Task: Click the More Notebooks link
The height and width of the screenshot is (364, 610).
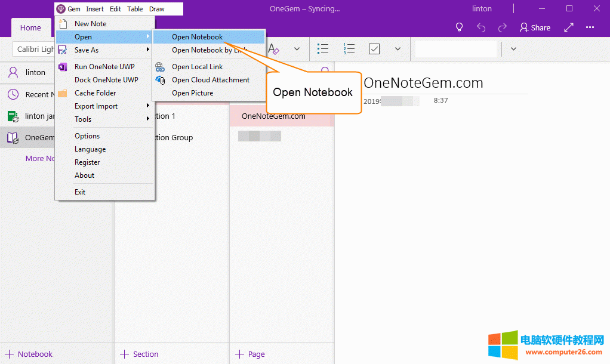Action: (40, 158)
